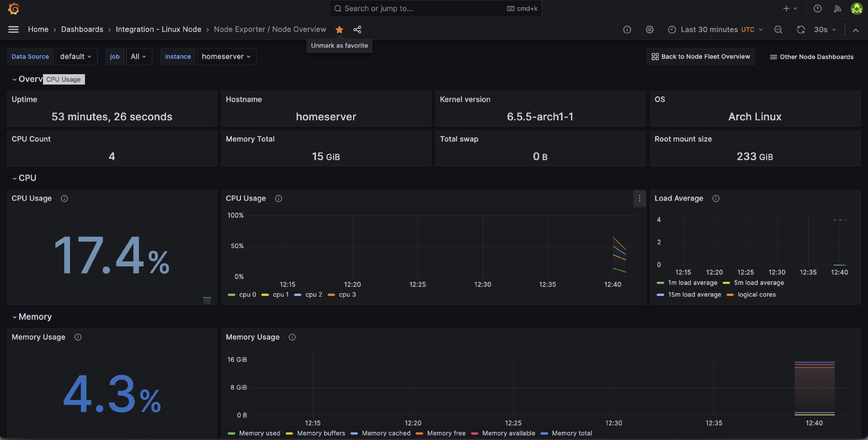Show info for Memory Usage graph panel
Image resolution: width=868 pixels, height=440 pixels.
pos(292,337)
